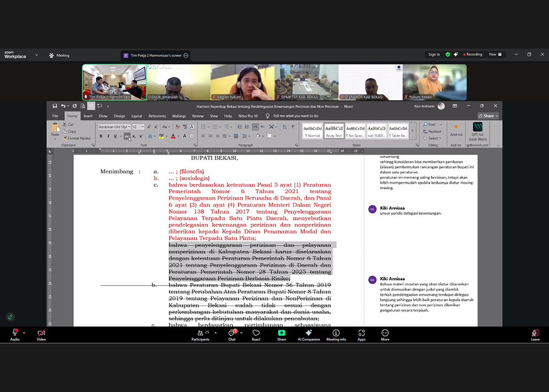Open the GPT for Excel Word add-in

click(x=477, y=132)
